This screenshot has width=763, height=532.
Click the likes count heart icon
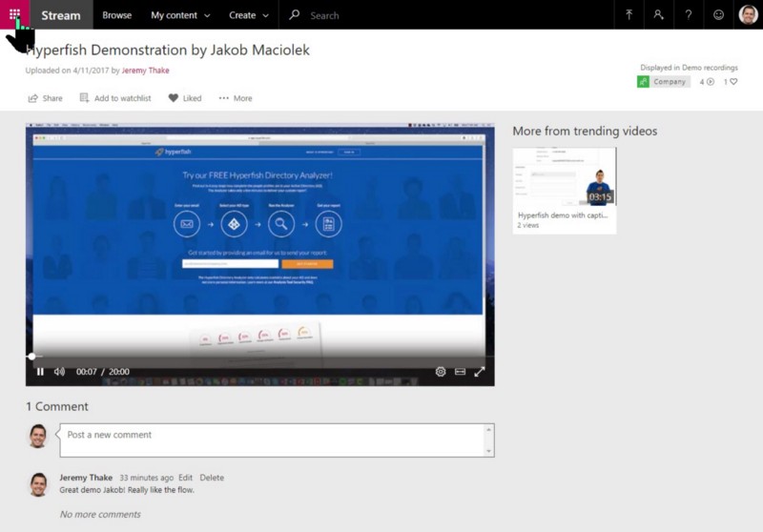(x=733, y=82)
